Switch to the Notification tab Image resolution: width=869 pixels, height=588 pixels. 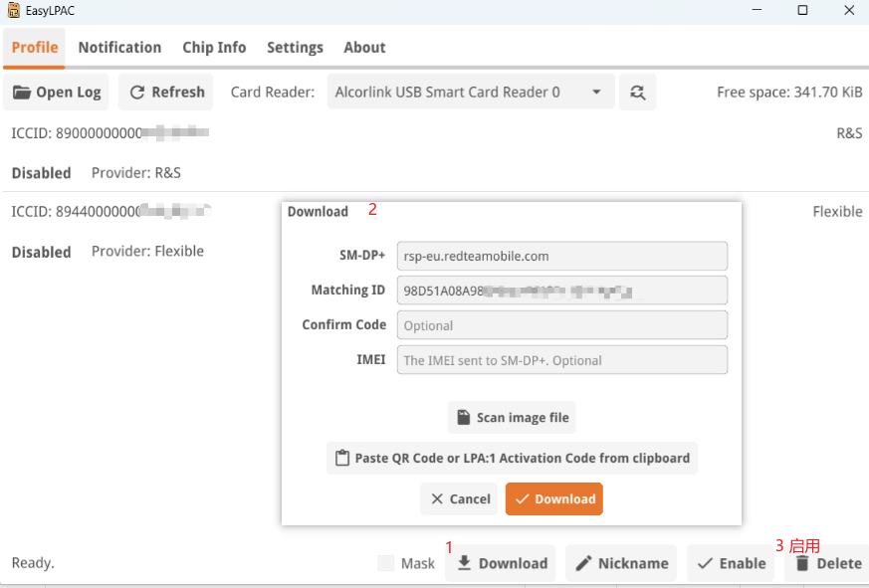[119, 48]
